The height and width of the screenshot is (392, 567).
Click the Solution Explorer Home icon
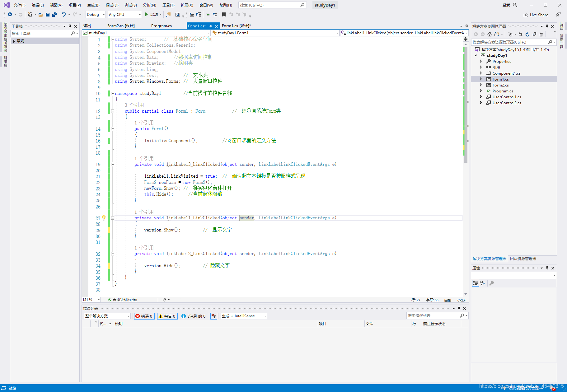tap(490, 34)
